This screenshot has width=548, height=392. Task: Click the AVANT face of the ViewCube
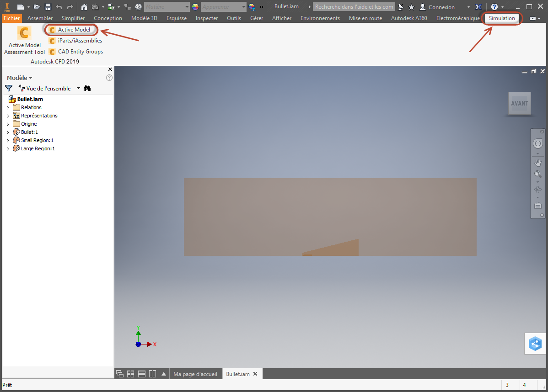click(519, 103)
